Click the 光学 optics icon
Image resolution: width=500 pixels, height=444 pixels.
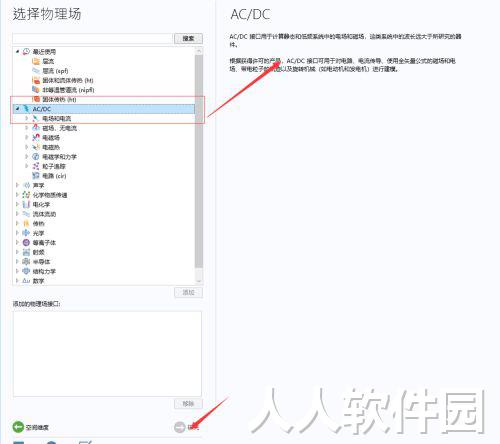point(26,233)
